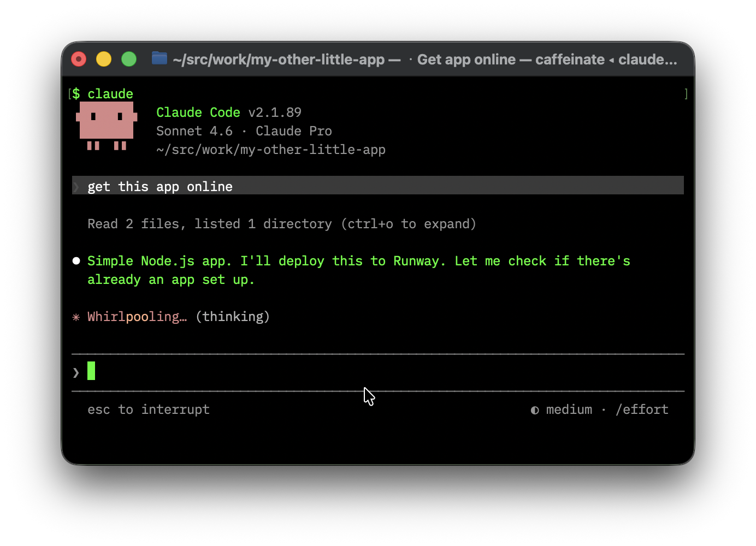Click the spinning asterisk beside Whirlpooling
Image resolution: width=756 pixels, height=546 pixels.
click(x=76, y=317)
